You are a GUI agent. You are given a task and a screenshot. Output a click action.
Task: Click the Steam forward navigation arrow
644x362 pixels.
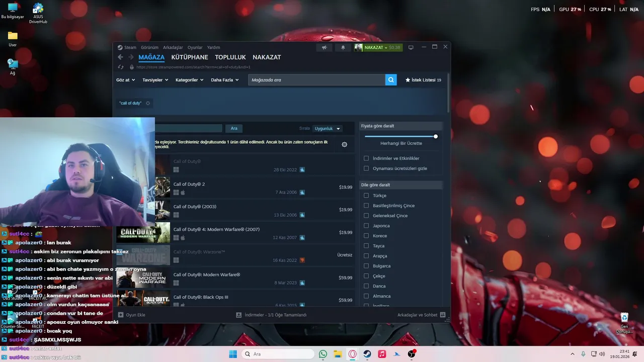131,57
